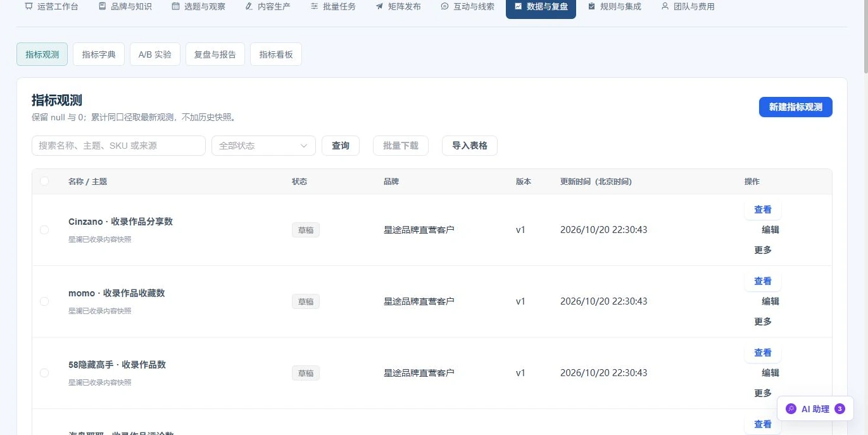Open the 矩阵发布 nav tab
Image resolution: width=868 pixels, height=435 pixels.
[398, 7]
